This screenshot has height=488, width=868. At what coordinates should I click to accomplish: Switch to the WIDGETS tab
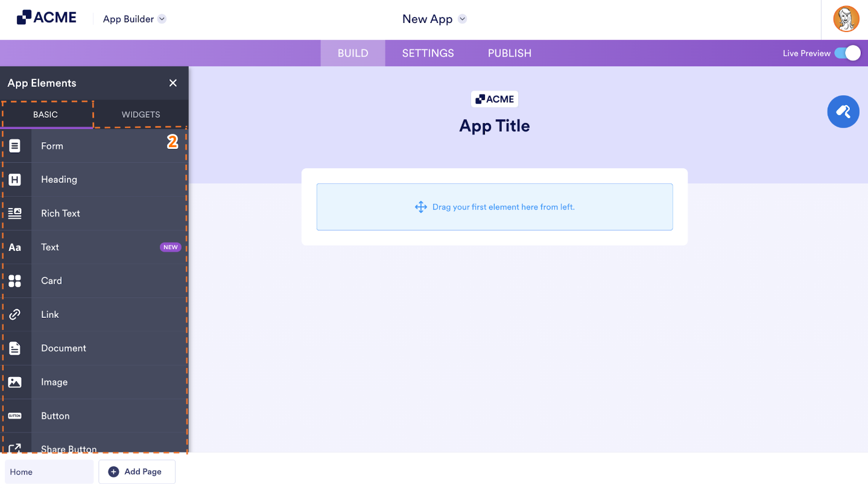pyautogui.click(x=141, y=114)
